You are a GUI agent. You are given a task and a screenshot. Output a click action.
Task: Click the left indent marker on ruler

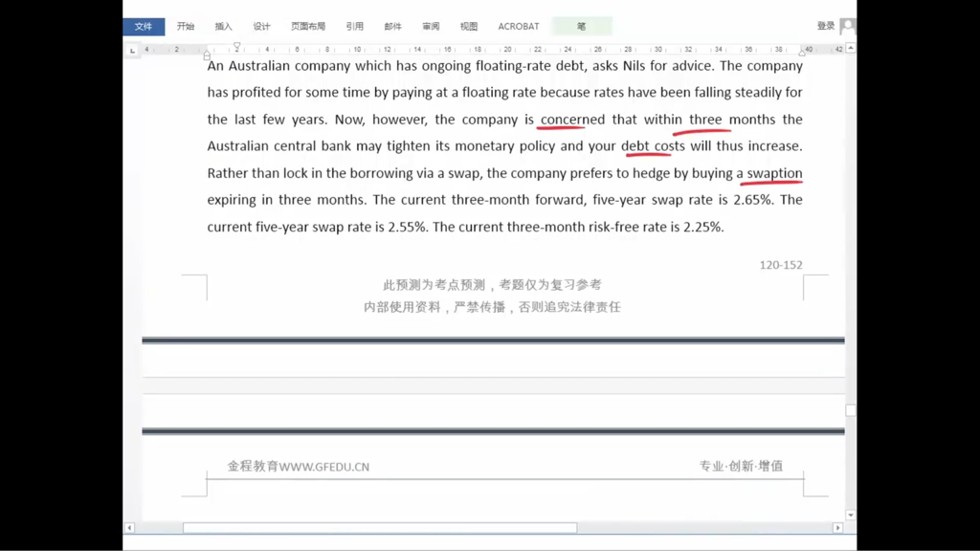coord(207,55)
